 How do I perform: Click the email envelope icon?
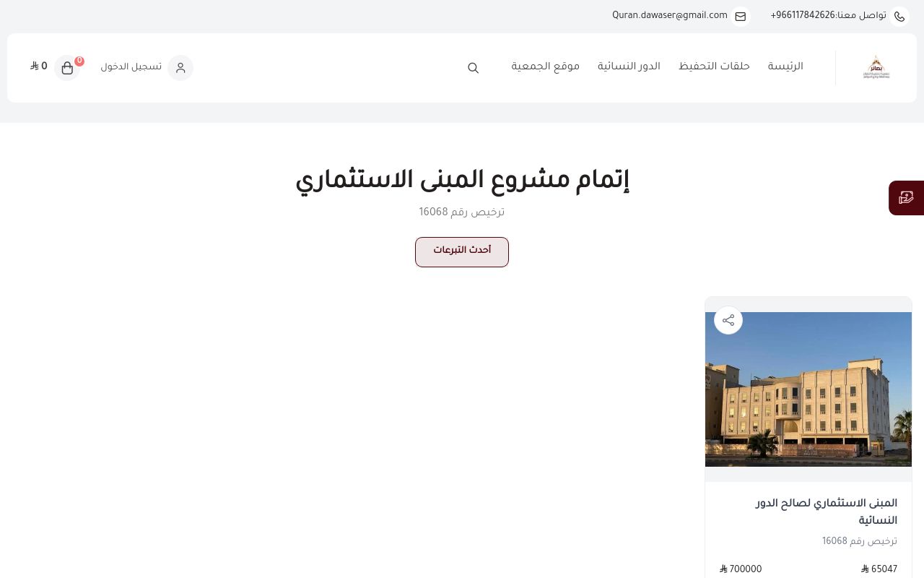click(741, 17)
